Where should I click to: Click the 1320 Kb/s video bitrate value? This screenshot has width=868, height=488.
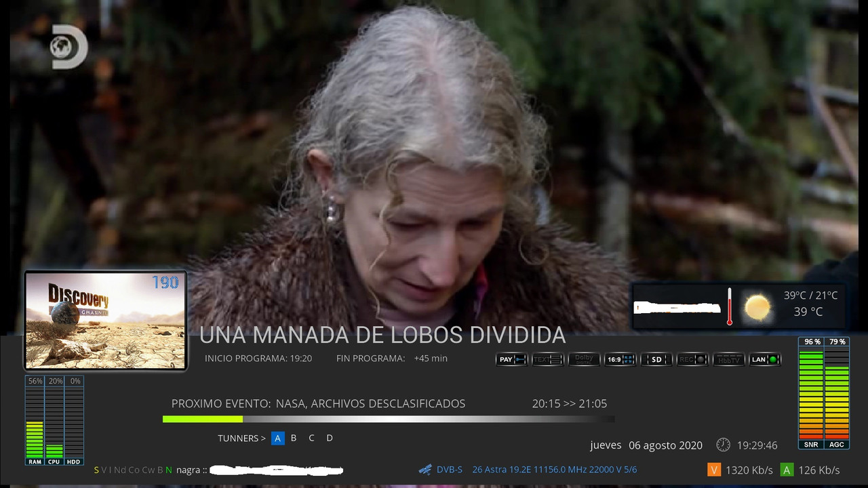click(x=749, y=470)
